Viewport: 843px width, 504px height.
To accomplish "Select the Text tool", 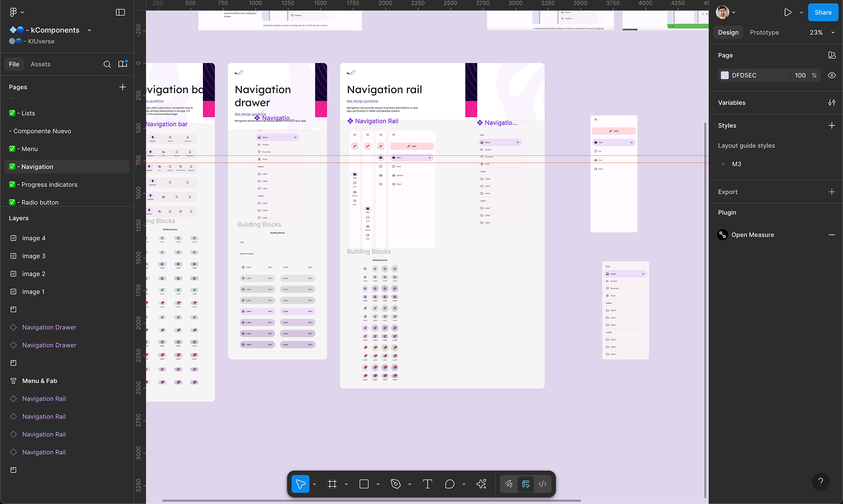I will point(428,484).
